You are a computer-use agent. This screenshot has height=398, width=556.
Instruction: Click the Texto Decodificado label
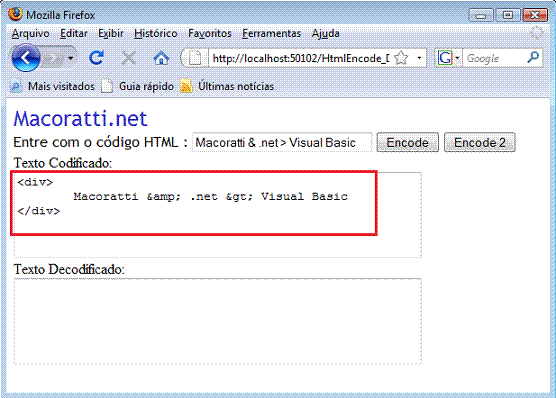click(x=69, y=269)
